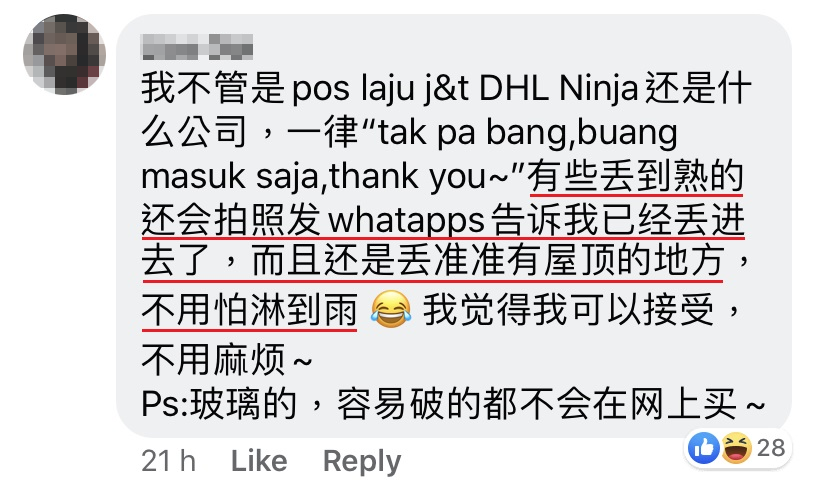This screenshot has width=828, height=485.
Task: Click the text "我觉得我可以接受"
Action: click(568, 310)
